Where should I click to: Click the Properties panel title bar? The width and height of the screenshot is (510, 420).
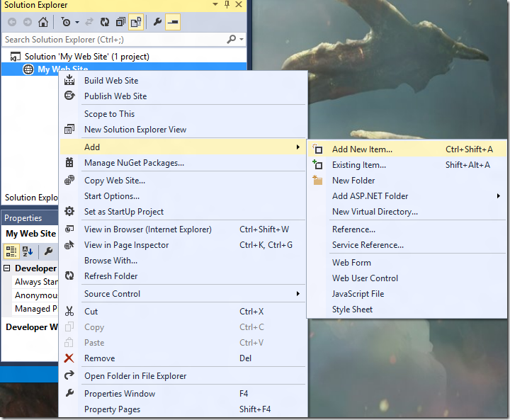click(x=30, y=217)
